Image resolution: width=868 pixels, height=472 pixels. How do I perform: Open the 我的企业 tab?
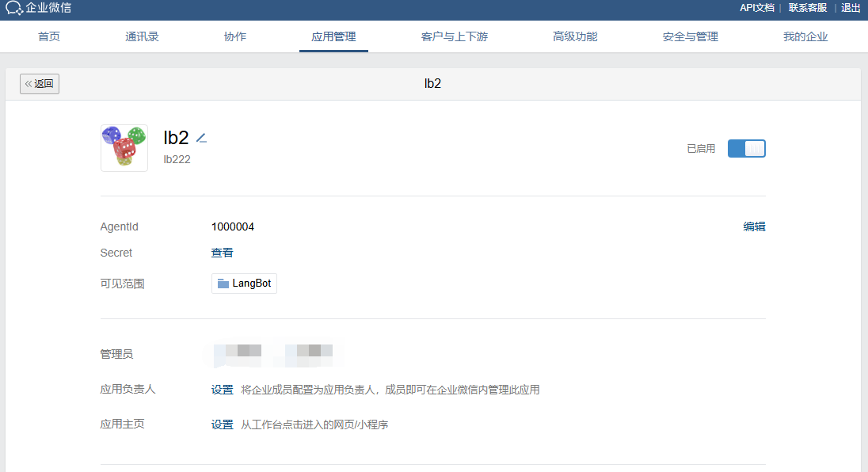click(805, 36)
